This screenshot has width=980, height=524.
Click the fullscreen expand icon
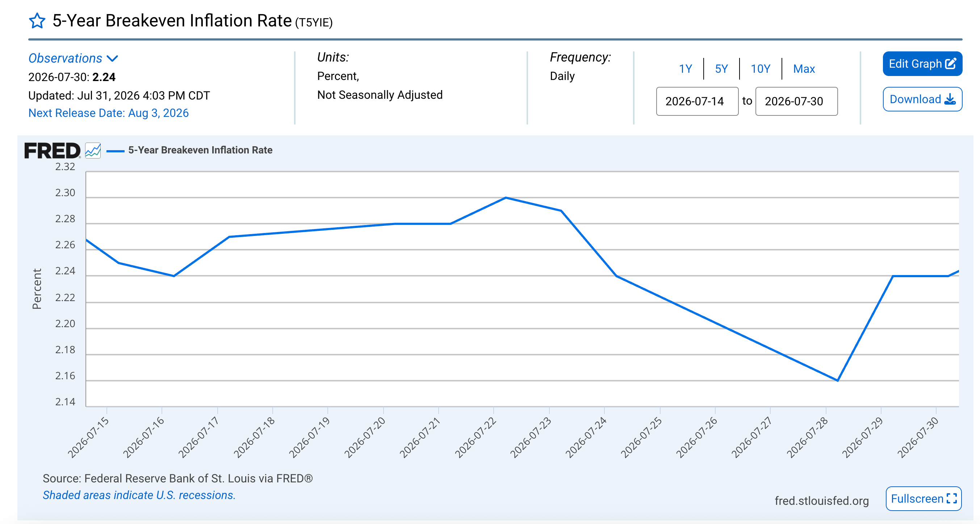pyautogui.click(x=951, y=499)
